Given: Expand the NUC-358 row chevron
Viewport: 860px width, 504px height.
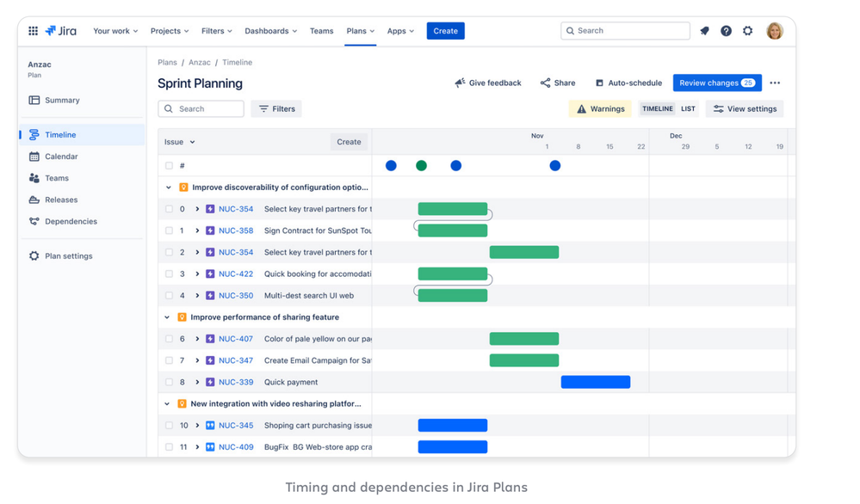Looking at the screenshot, I should [197, 230].
